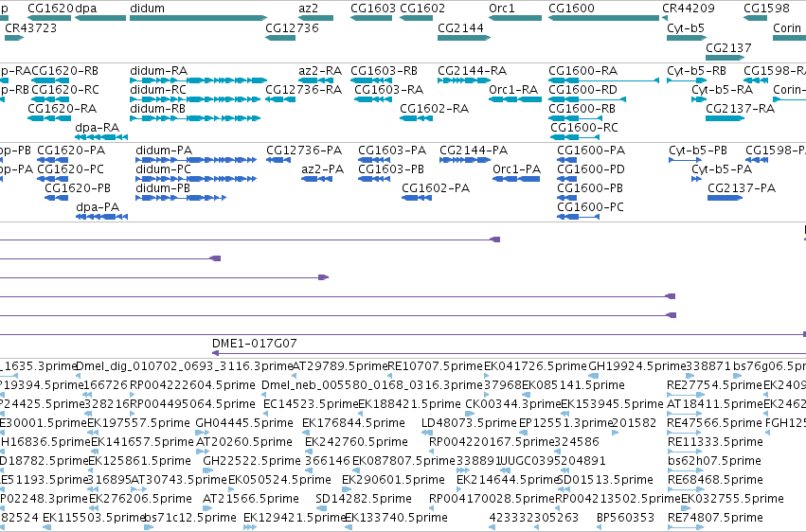
Task: Select EST label EK032755.5prime
Action: click(732, 499)
